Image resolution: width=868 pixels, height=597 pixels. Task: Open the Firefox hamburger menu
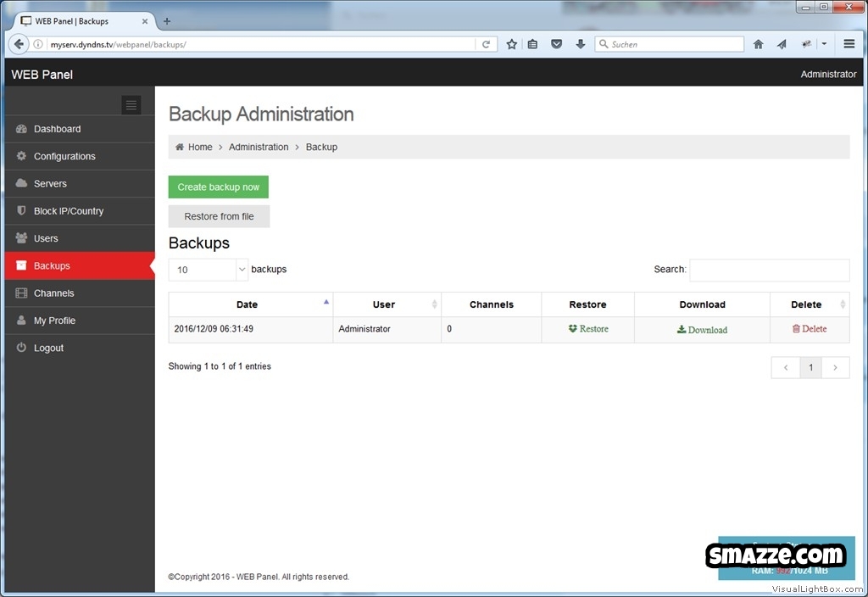click(849, 44)
